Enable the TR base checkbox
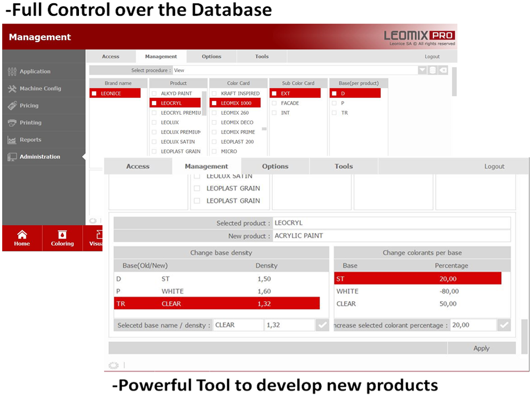The width and height of the screenshot is (532, 396). [x=335, y=113]
